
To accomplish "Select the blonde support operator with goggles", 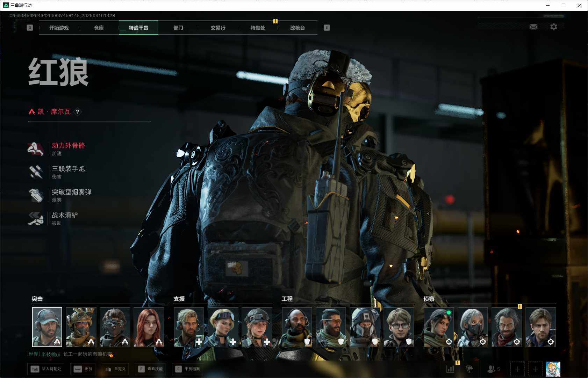I will (x=223, y=327).
